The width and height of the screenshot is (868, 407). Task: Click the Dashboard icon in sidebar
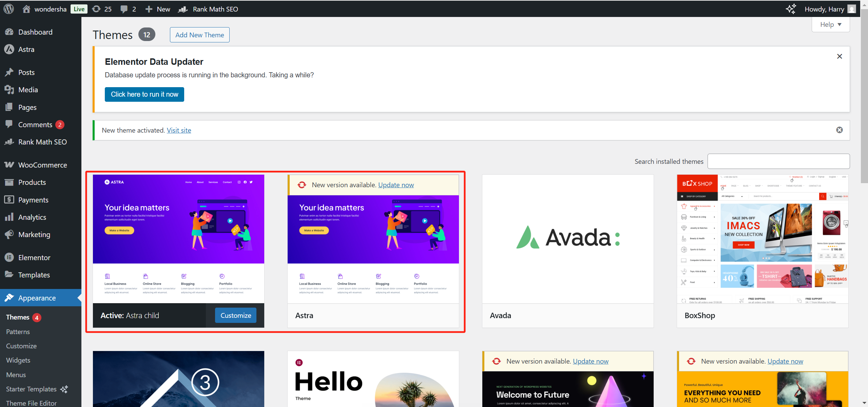11,32
